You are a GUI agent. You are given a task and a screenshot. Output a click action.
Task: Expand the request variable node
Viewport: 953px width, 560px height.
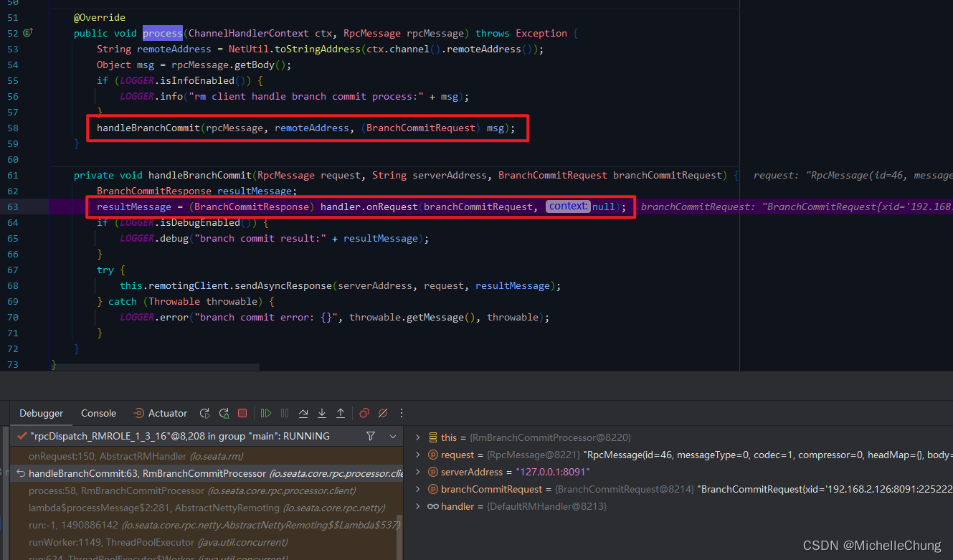[x=418, y=455]
